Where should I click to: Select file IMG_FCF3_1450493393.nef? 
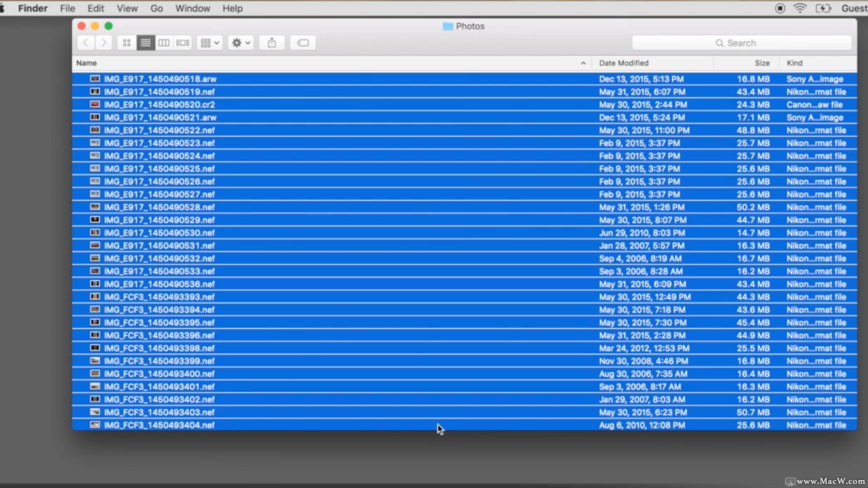click(x=464, y=297)
